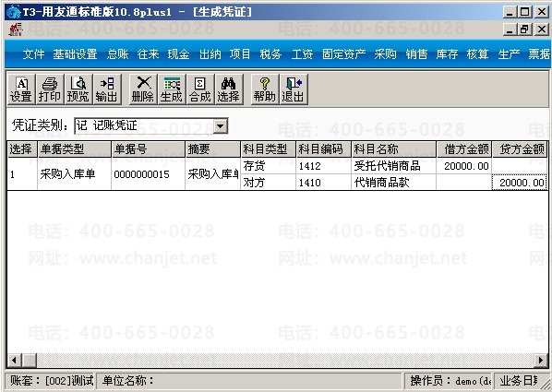Open the 税务 menu

(x=270, y=54)
